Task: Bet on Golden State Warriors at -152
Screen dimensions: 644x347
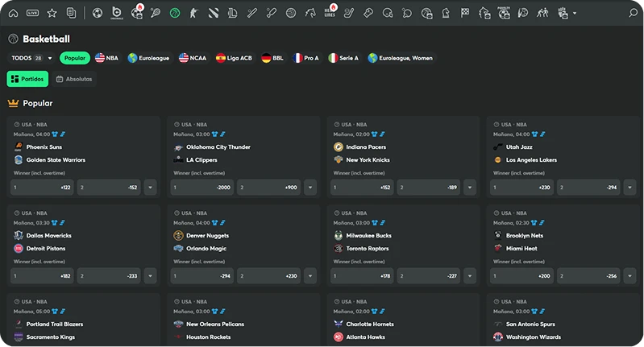Action: click(x=109, y=188)
